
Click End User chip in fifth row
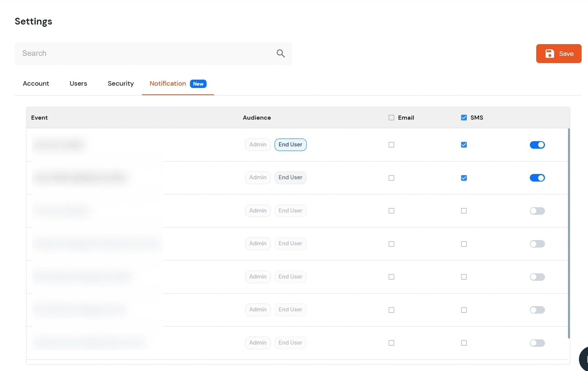click(x=290, y=277)
